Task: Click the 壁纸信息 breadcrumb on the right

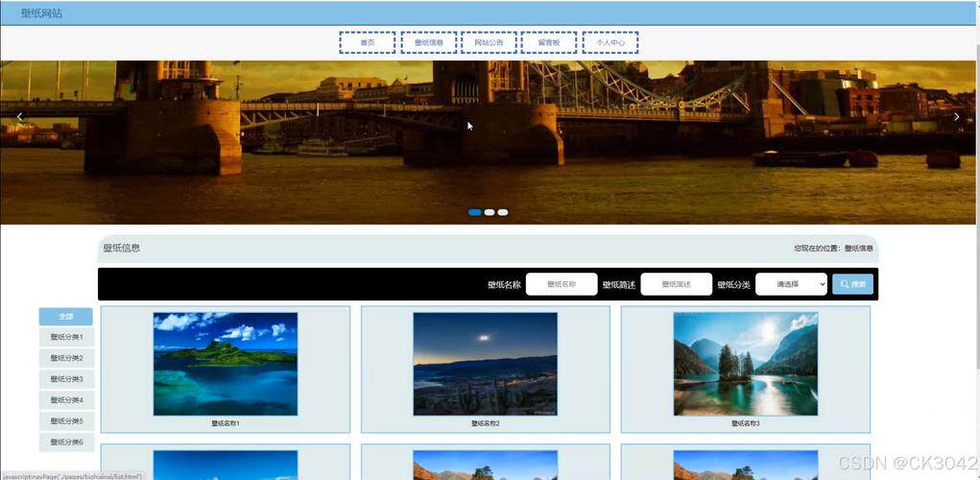Action: click(x=859, y=249)
